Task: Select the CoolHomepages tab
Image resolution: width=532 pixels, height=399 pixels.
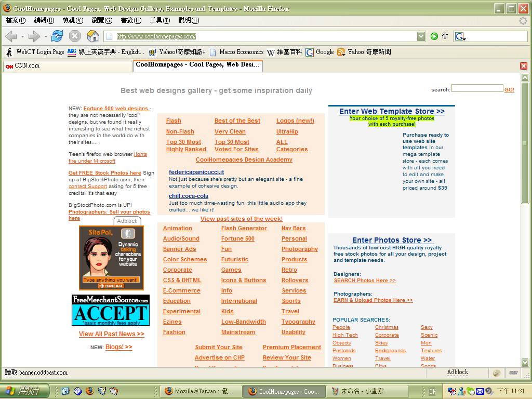Action: tap(197, 65)
